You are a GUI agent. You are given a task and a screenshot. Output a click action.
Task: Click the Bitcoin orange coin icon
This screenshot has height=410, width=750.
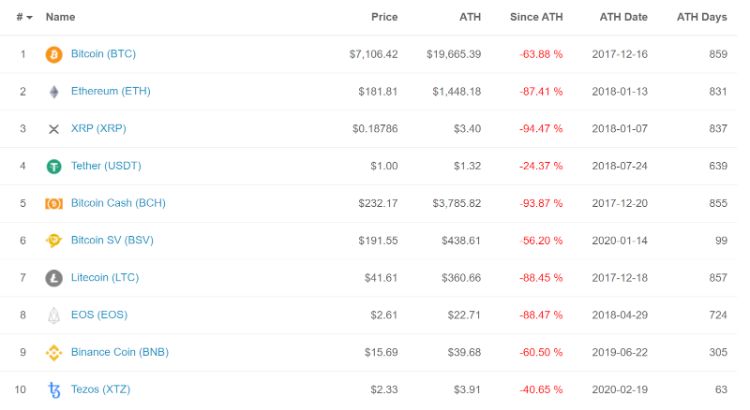click(x=54, y=54)
